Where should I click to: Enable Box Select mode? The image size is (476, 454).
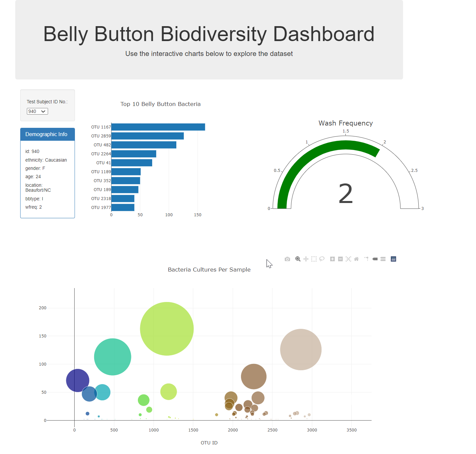pos(314,259)
